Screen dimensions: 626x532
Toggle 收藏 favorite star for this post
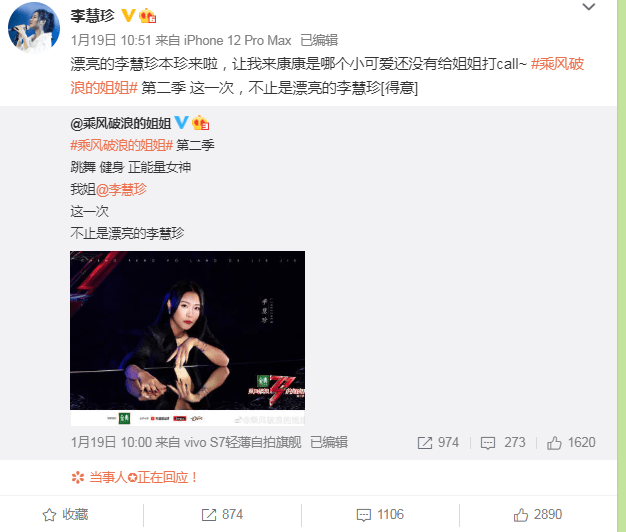point(65,514)
